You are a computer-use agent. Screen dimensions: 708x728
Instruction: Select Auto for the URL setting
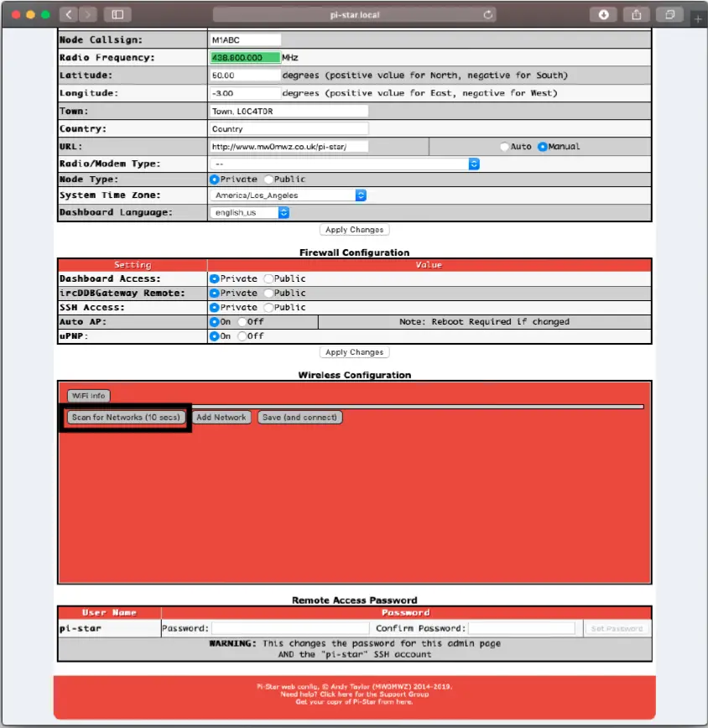(x=504, y=147)
